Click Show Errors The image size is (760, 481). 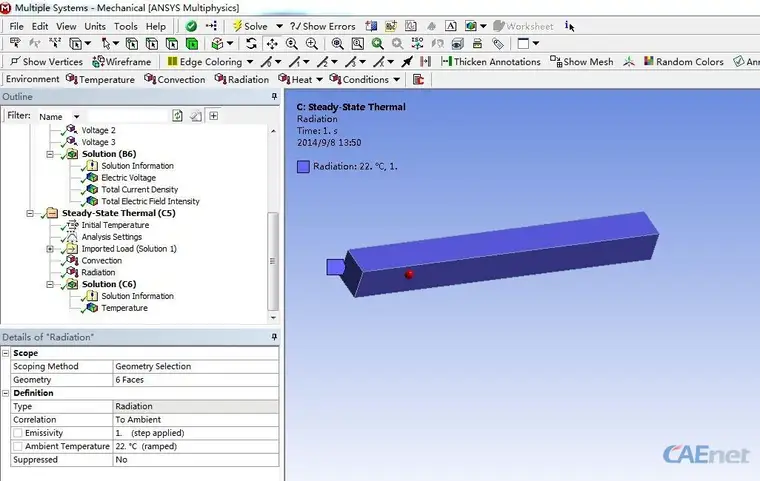[323, 26]
